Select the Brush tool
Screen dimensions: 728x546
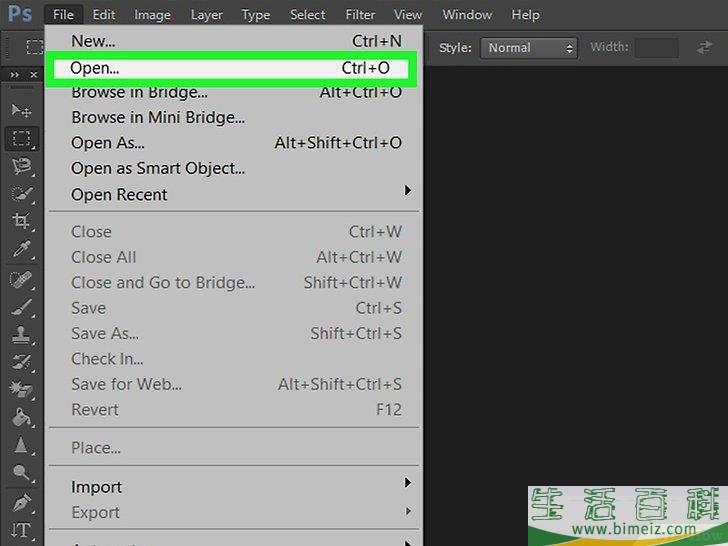[21, 307]
